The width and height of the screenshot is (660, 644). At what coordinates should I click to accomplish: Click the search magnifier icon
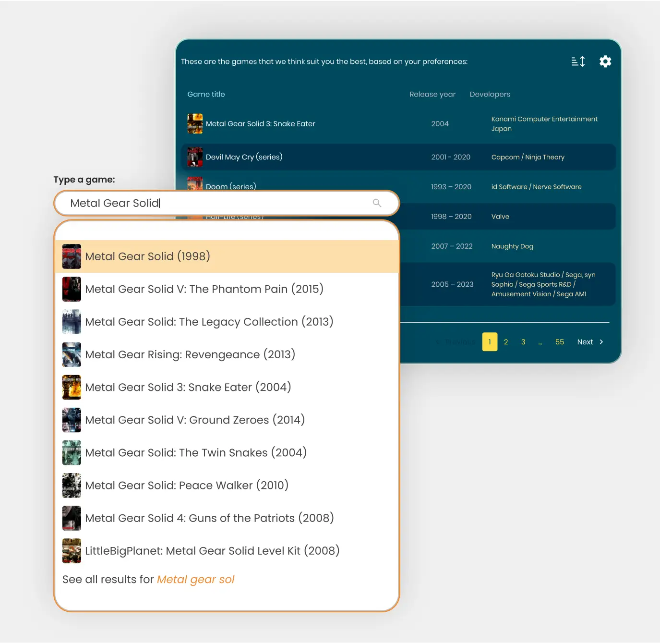pos(377,203)
